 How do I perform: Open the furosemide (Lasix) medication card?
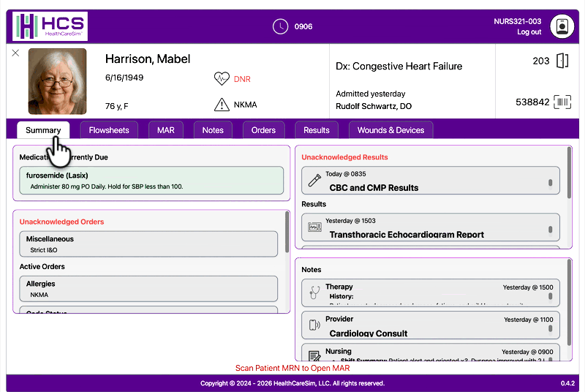pos(151,181)
